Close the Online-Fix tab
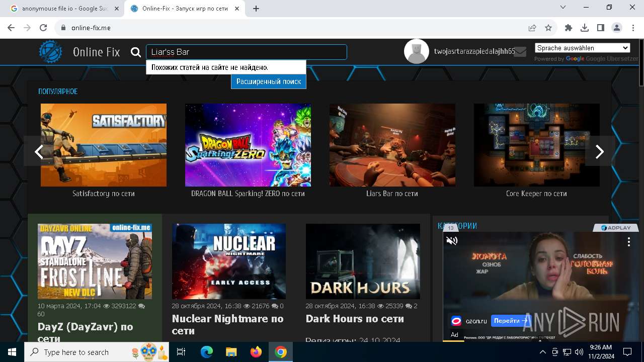Viewport: 644px width, 362px height. coord(237,9)
